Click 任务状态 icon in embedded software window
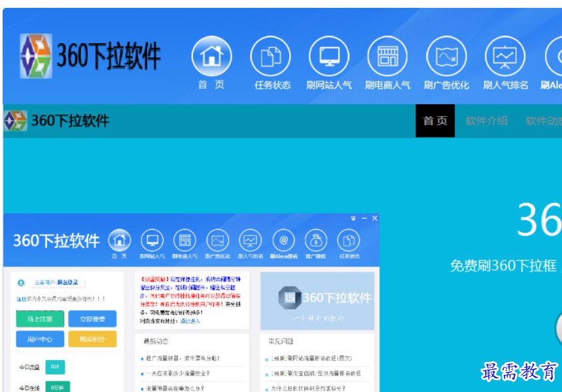Viewport: 562px width, 392px height. (349, 240)
